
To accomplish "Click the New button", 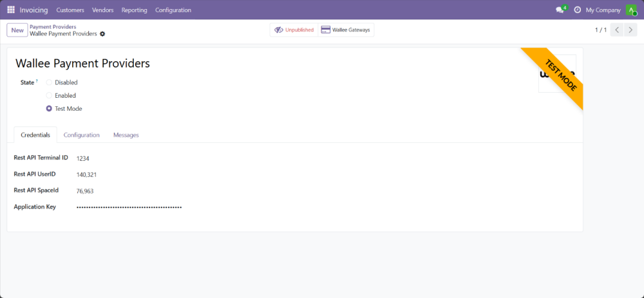I will [17, 30].
